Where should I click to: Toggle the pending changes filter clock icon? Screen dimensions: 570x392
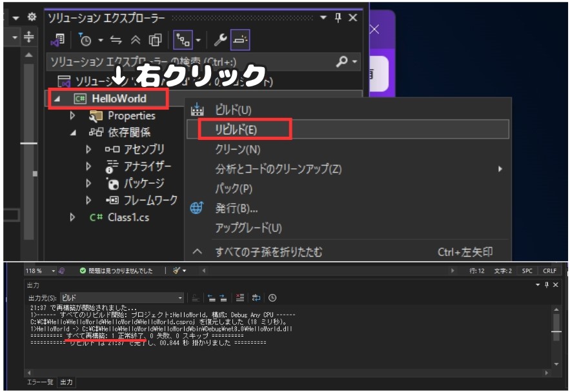[x=85, y=40]
